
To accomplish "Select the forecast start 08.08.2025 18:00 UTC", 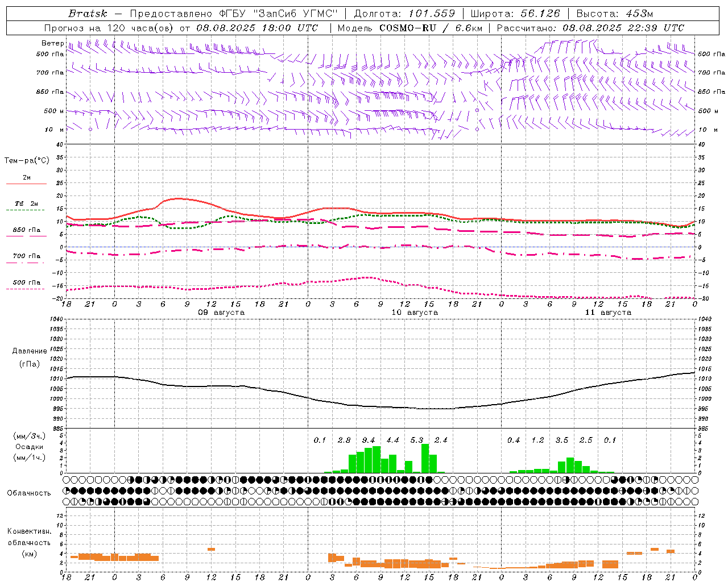I will (257, 27).
